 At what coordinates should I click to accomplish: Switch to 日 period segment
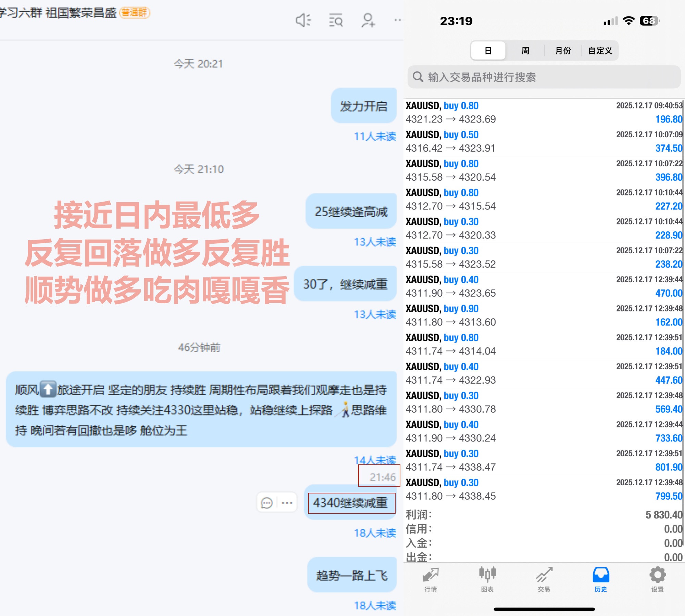(x=488, y=51)
